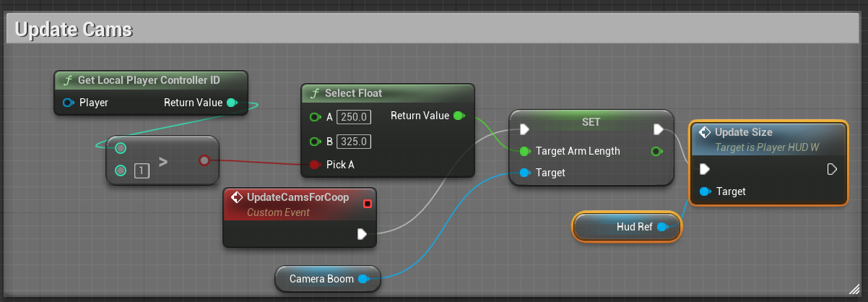The height and width of the screenshot is (302, 868).
Task: Click the exec output pin of the SET node
Action: click(x=659, y=129)
